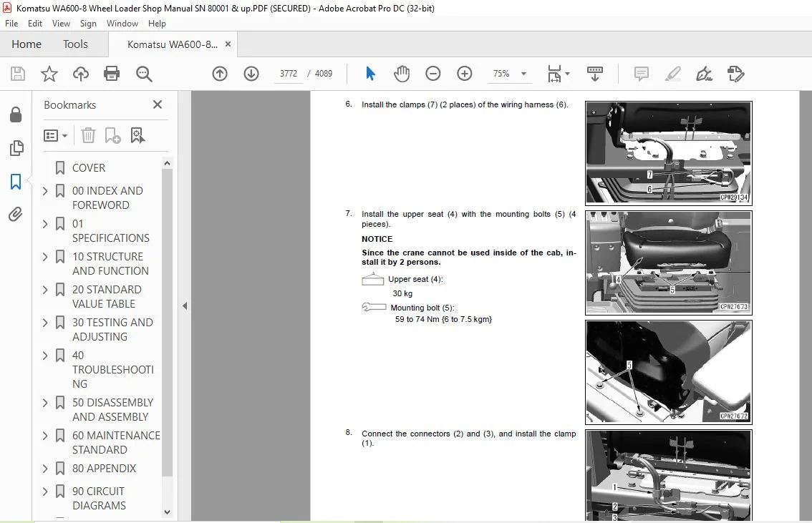
Task: Close the Bookmarks panel
Action: tap(158, 104)
